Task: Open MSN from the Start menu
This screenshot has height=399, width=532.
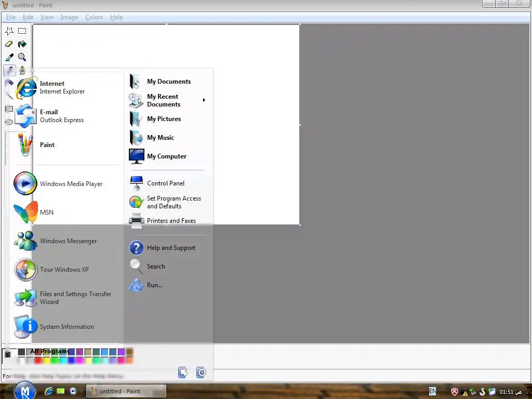Action: click(x=66, y=212)
